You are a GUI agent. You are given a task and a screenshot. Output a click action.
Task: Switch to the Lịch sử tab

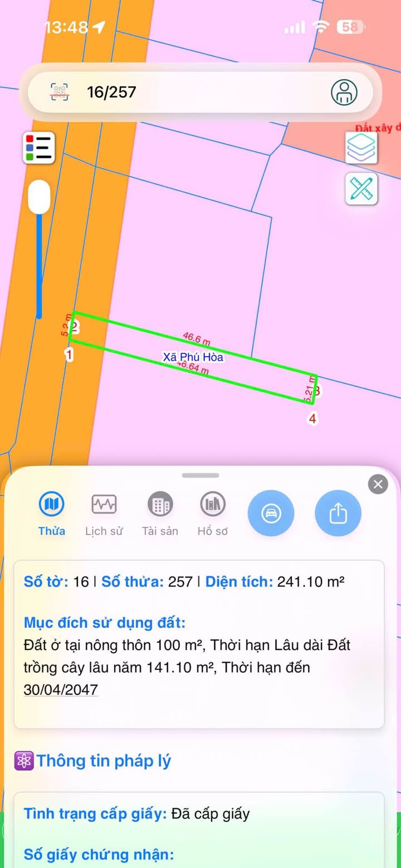tap(104, 514)
